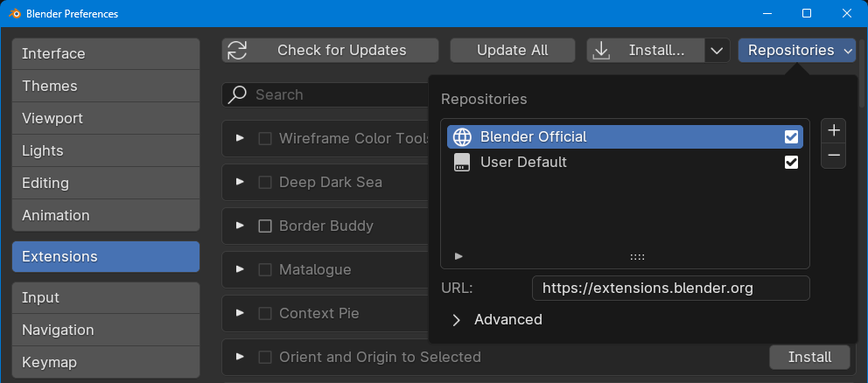Toggle the Matalogue checkbox
The image size is (868, 383).
265,269
